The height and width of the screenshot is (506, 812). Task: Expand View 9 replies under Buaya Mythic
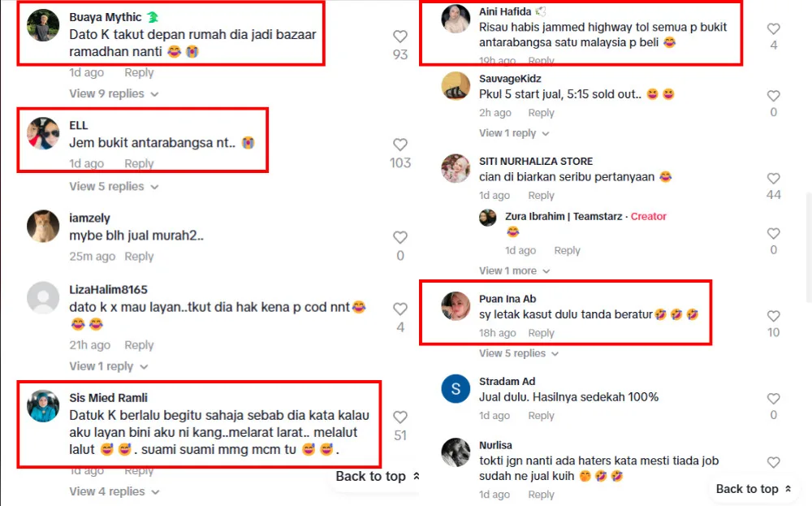(114, 93)
